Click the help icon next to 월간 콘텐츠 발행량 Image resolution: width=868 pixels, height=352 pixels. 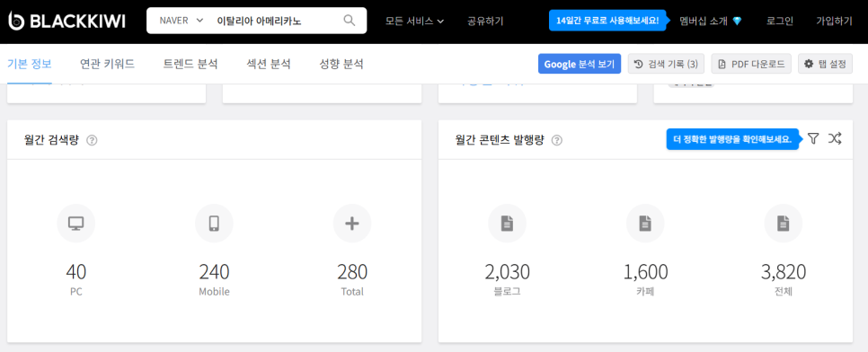pyautogui.click(x=557, y=140)
